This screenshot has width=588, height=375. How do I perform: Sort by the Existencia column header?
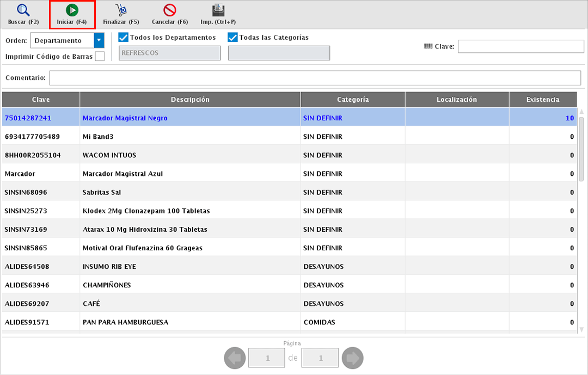542,100
